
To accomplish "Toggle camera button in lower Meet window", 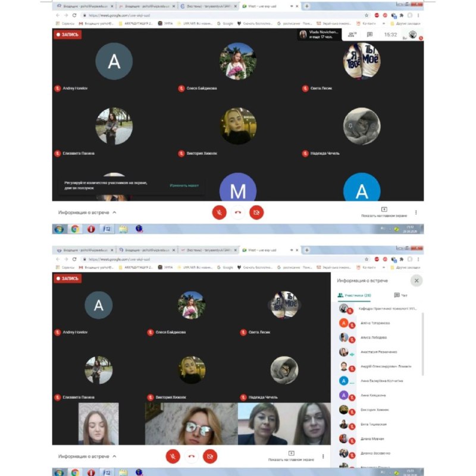I will click(210, 456).
